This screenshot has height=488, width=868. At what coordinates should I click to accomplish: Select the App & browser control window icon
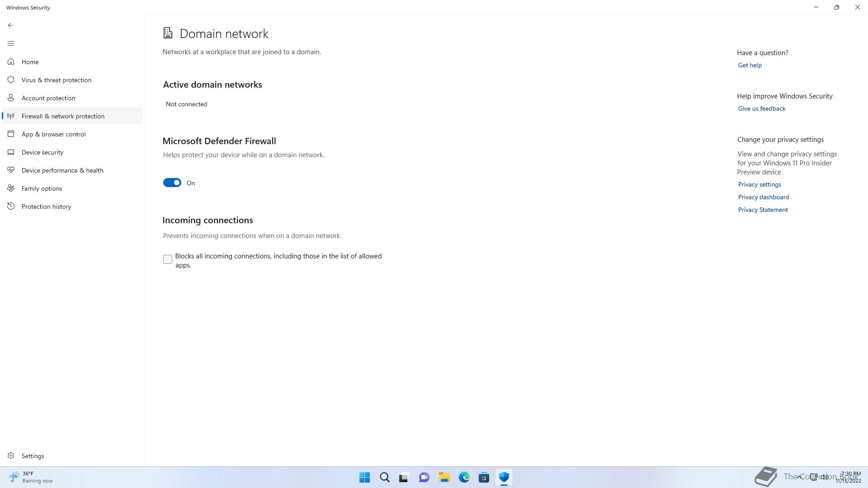(11, 134)
